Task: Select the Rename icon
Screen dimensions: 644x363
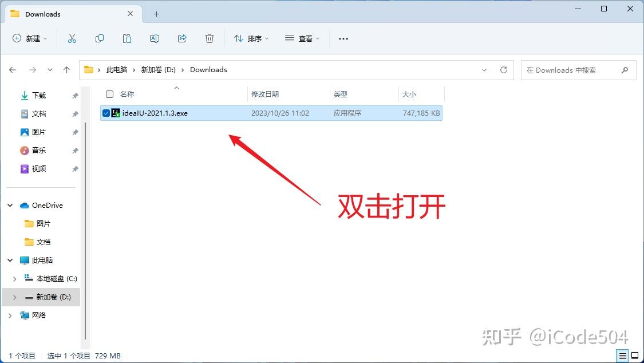Action: [x=155, y=38]
